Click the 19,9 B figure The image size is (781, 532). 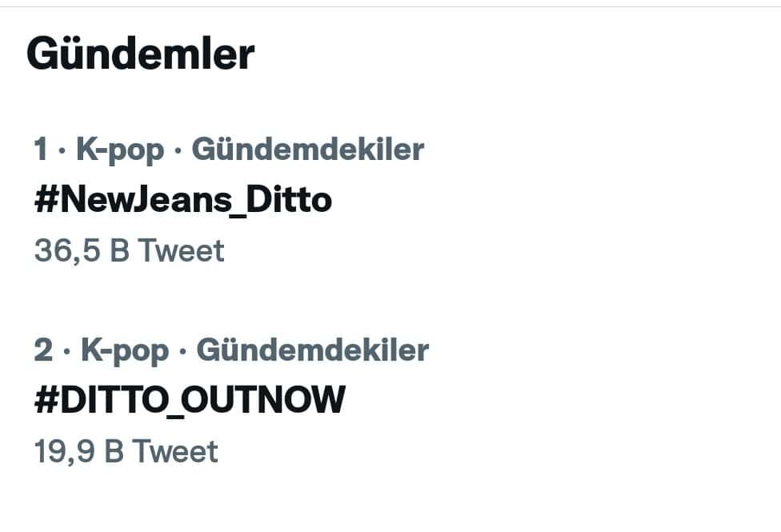pyautogui.click(x=78, y=451)
